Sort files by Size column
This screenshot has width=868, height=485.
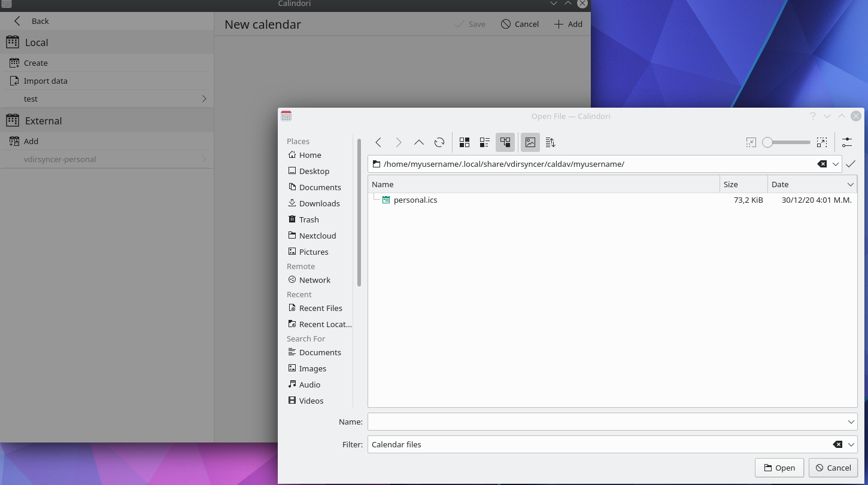743,184
